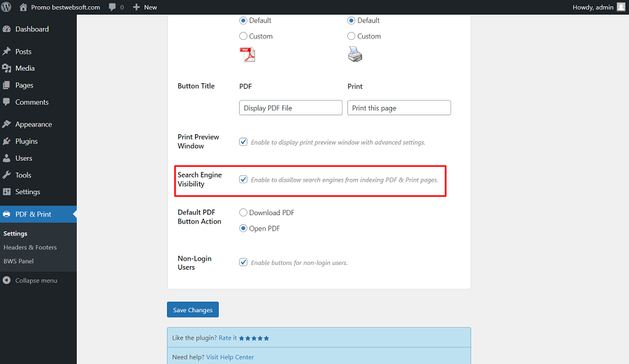Click the Button Title label
This screenshot has width=629, height=364.
pyautogui.click(x=196, y=86)
